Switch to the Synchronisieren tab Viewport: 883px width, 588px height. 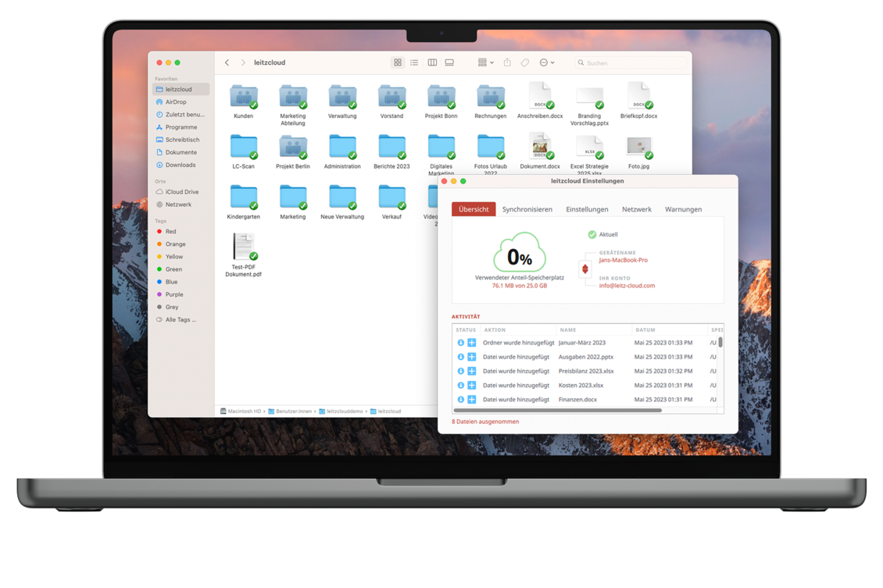[x=527, y=209]
